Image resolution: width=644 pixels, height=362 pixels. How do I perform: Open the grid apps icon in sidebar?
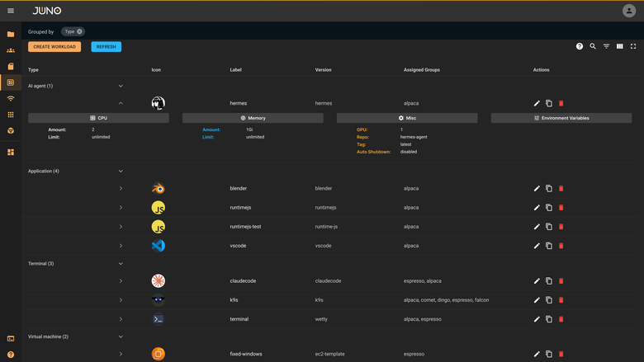pos(11,115)
